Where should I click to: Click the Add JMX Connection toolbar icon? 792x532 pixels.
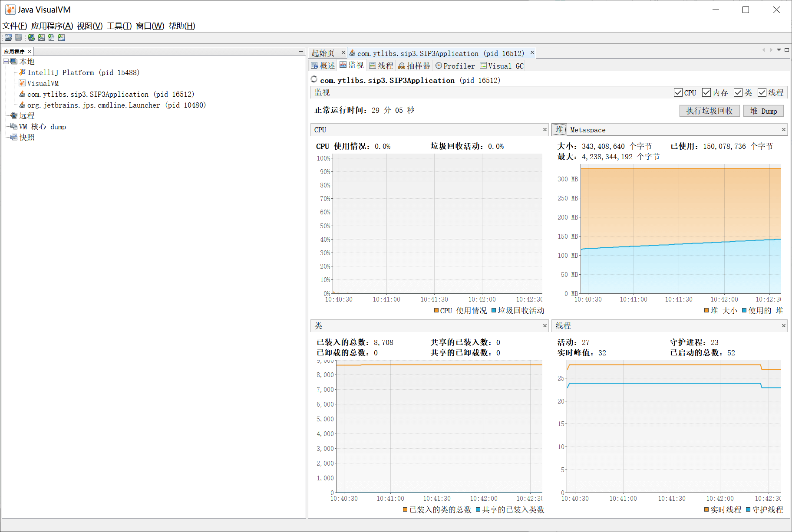[41, 38]
